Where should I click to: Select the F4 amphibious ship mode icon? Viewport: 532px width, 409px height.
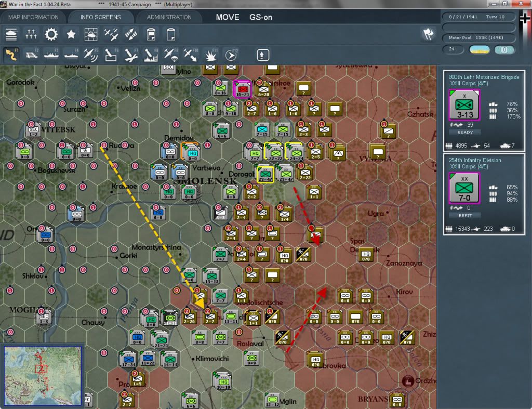tap(71, 55)
